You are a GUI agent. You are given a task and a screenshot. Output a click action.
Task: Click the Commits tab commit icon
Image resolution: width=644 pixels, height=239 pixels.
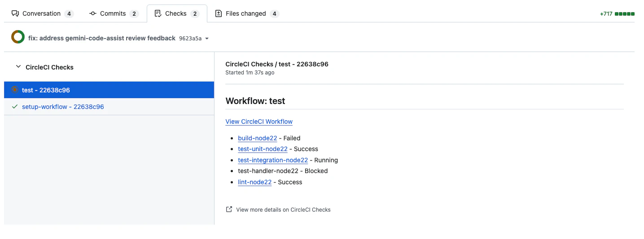pyautogui.click(x=93, y=13)
